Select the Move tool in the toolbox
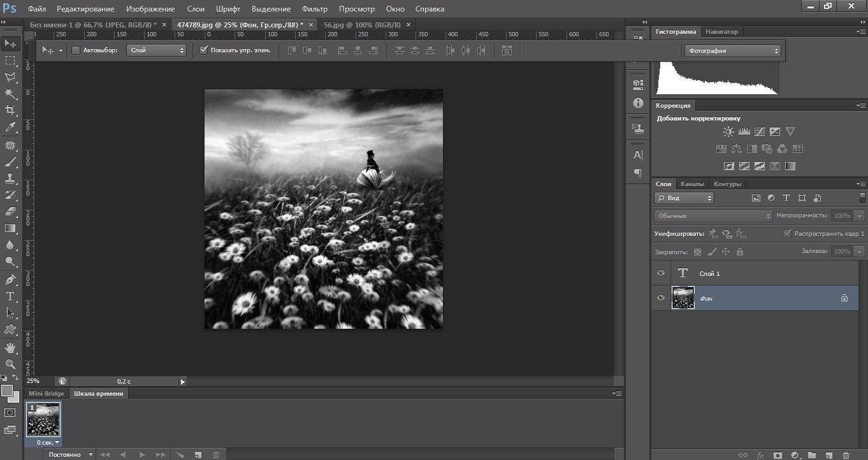The width and height of the screenshot is (868, 460). 10,44
